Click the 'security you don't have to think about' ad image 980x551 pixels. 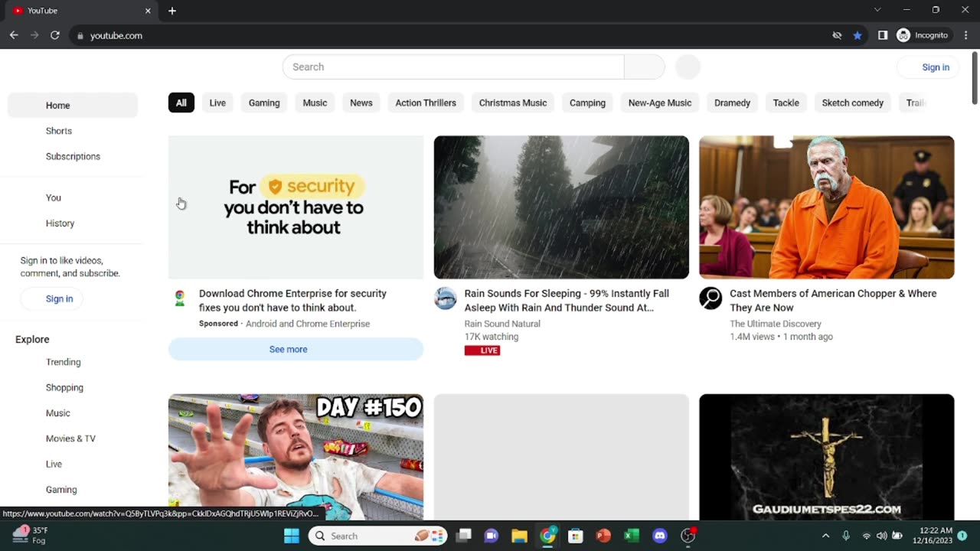tap(296, 207)
